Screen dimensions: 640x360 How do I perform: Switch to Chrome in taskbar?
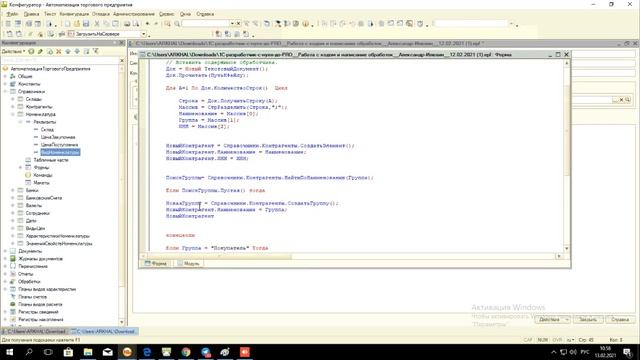pos(186,352)
